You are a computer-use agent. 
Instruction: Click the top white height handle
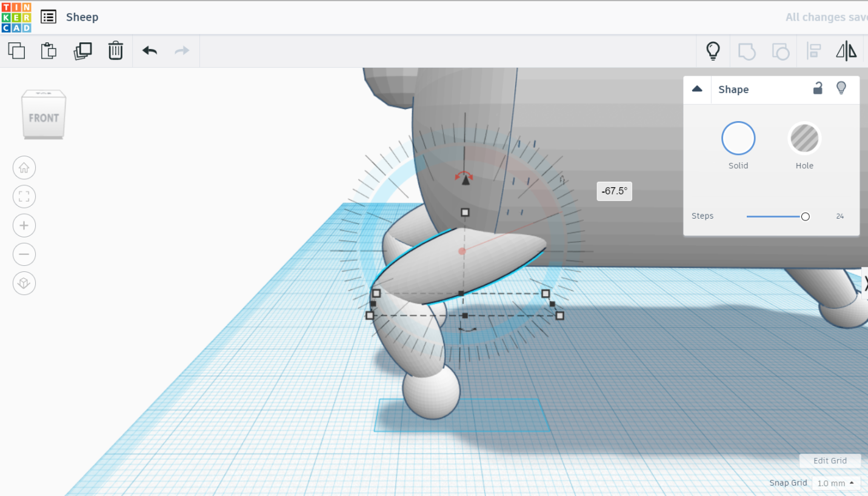[x=465, y=213]
